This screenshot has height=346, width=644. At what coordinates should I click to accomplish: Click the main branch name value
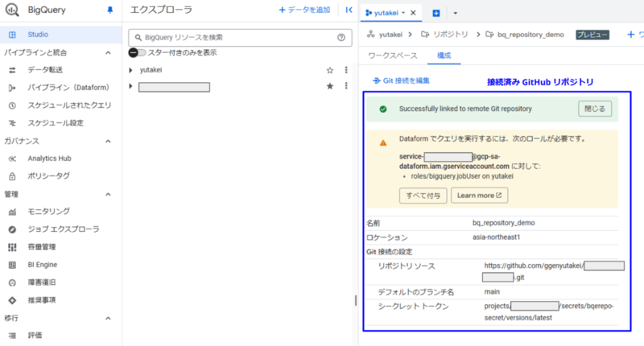coord(492,292)
